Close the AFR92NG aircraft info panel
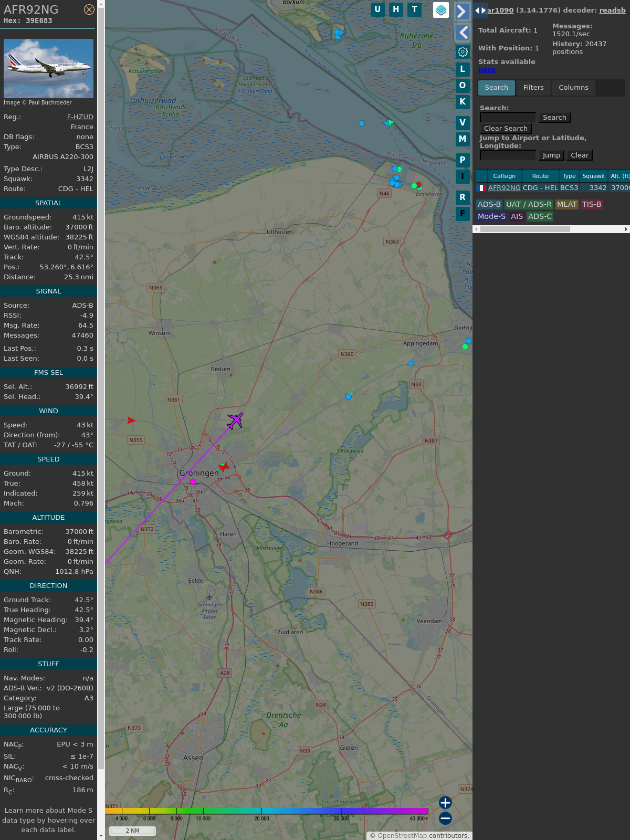Viewport: 630px width, 840px height. click(89, 9)
